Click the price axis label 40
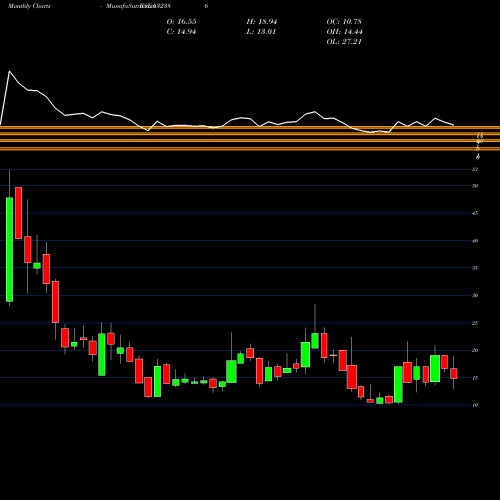 [475, 241]
